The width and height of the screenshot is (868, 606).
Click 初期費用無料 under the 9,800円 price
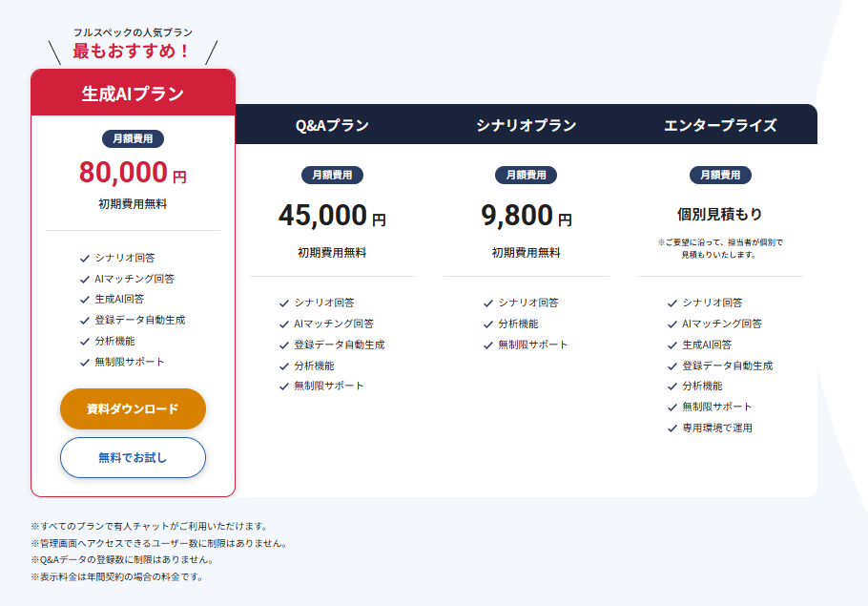point(526,253)
